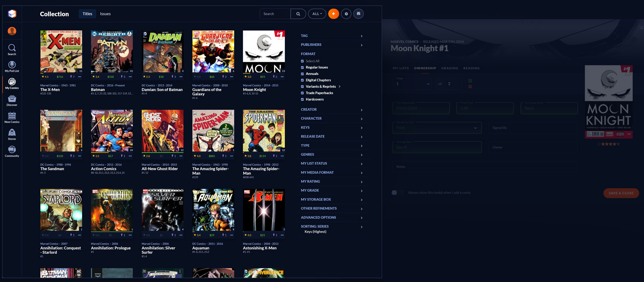
Task: Open more options for Damian: Son of Batman
Action: [x=181, y=77]
